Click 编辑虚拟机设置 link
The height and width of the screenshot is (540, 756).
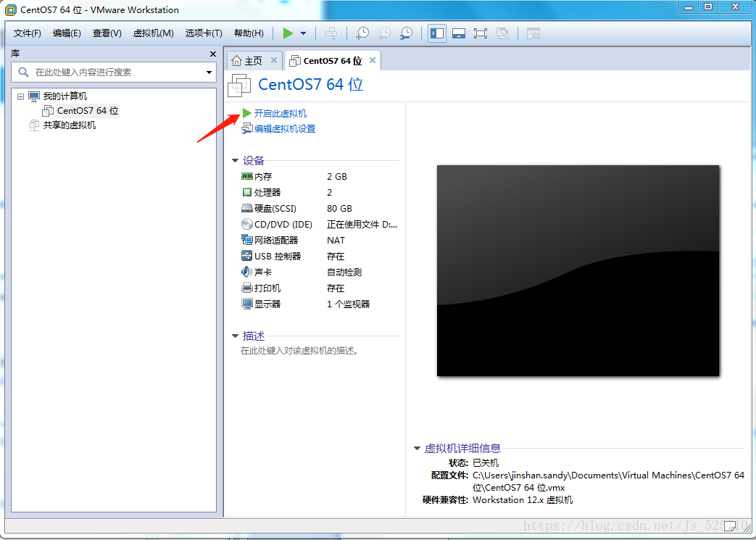pyautogui.click(x=284, y=129)
